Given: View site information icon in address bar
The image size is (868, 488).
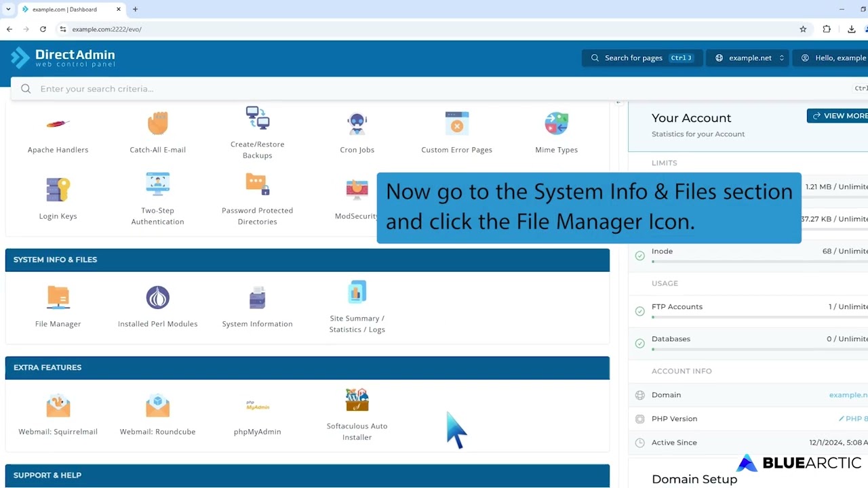Looking at the screenshot, I should (x=62, y=29).
